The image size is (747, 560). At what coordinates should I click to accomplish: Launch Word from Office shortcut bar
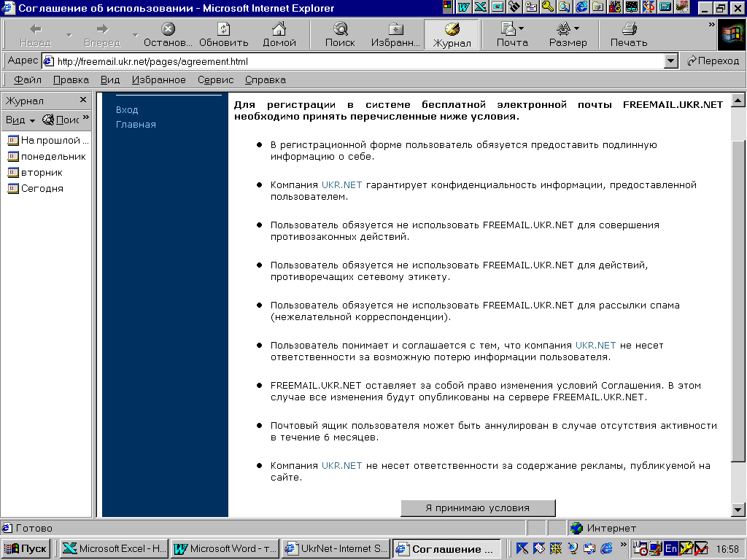[x=464, y=7]
